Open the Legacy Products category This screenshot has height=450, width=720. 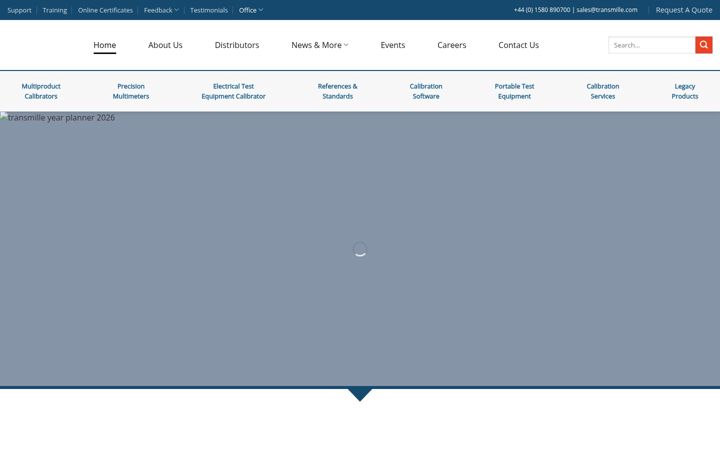(x=685, y=91)
